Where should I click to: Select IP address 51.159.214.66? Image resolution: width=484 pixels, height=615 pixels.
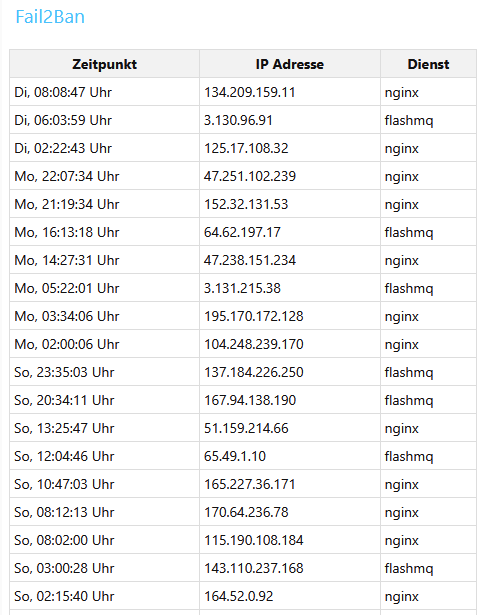tap(246, 428)
